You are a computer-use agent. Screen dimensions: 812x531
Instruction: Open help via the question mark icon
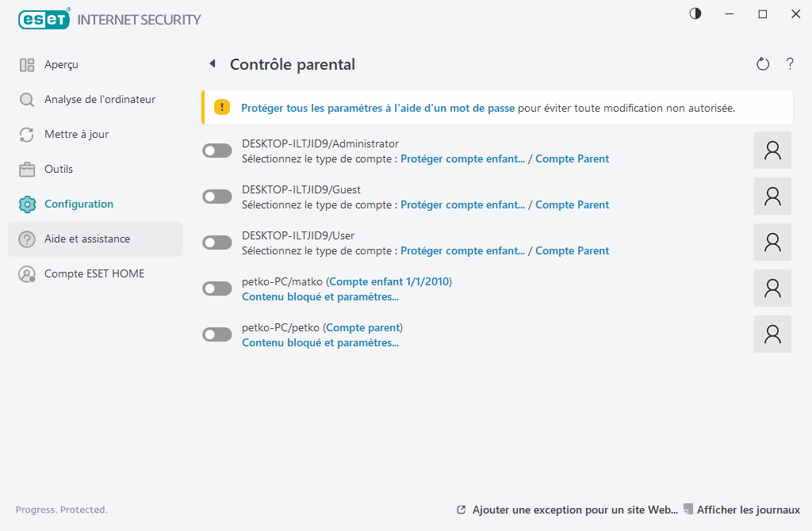[790, 64]
